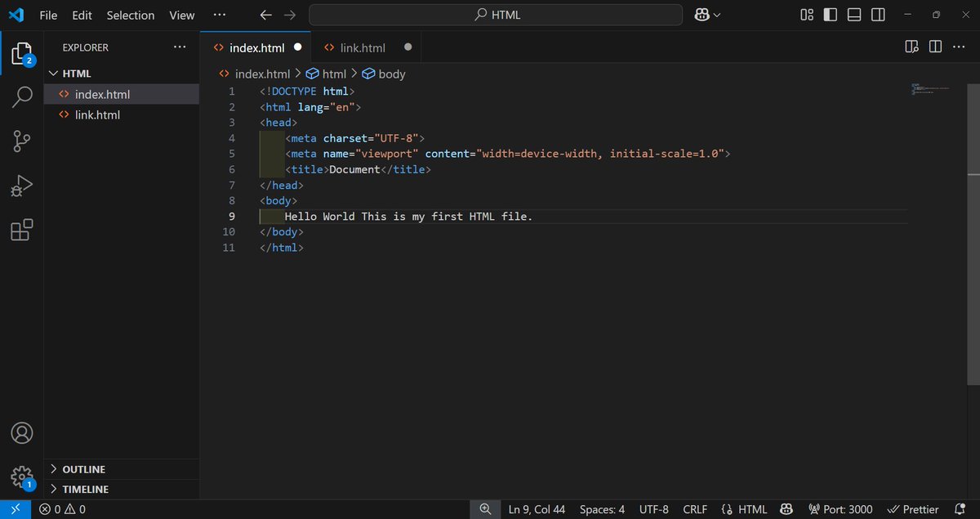
Task: Open the Explorer view in activity bar
Action: point(22,54)
